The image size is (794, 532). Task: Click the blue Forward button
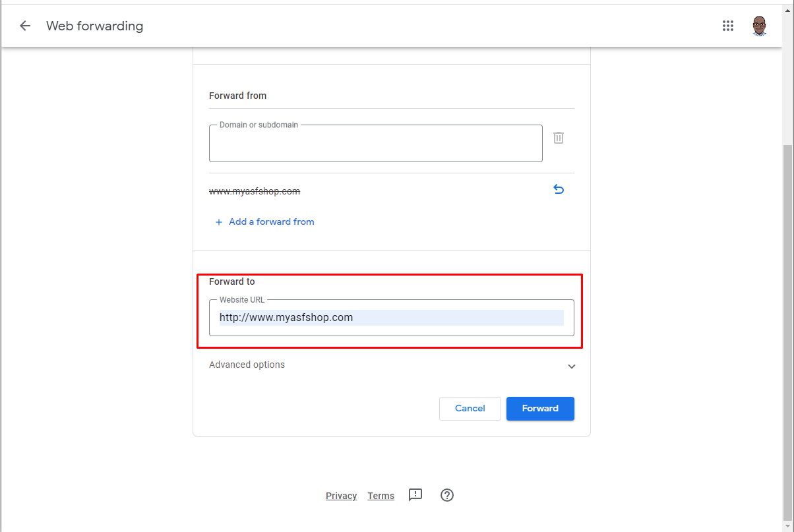pos(540,409)
